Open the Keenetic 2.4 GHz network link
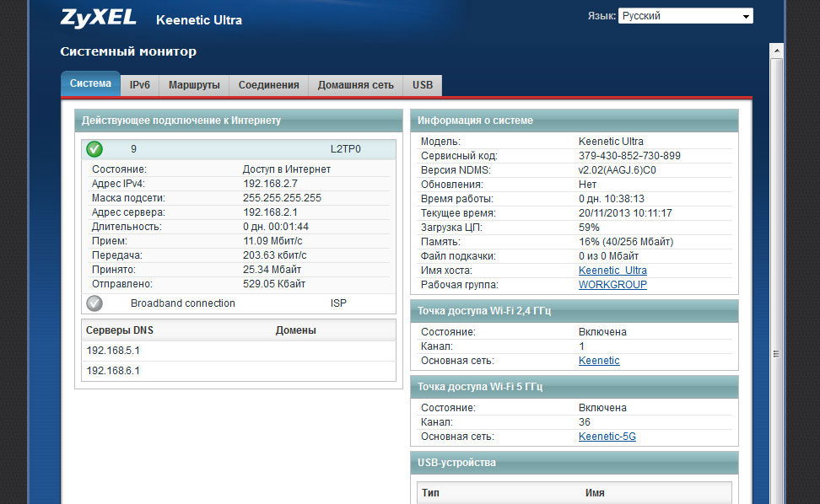The height and width of the screenshot is (504, 820). pos(599,361)
